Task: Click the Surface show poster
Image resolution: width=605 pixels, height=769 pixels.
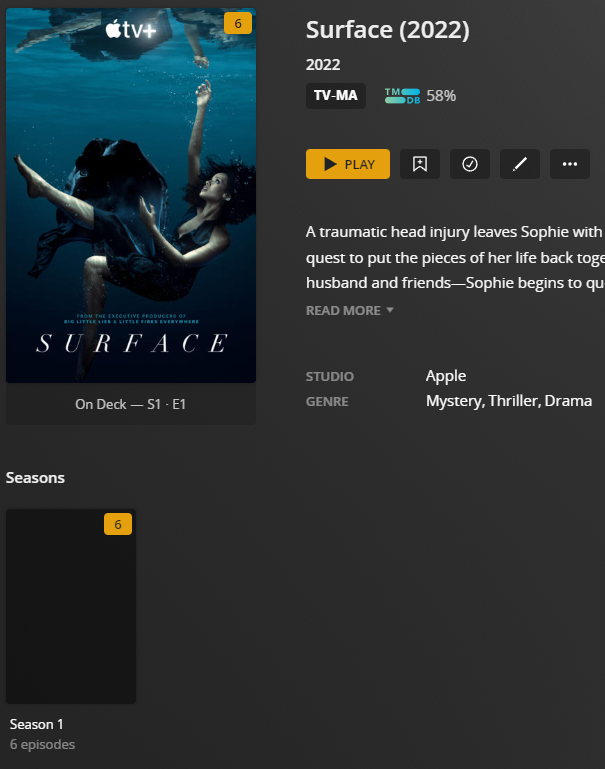Action: (131, 196)
